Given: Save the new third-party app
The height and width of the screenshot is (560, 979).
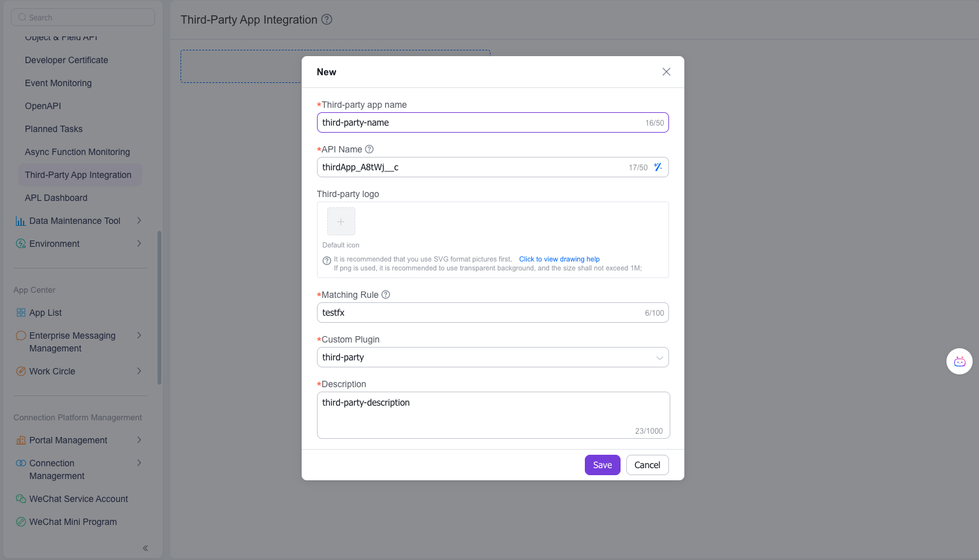Looking at the screenshot, I should coord(602,465).
